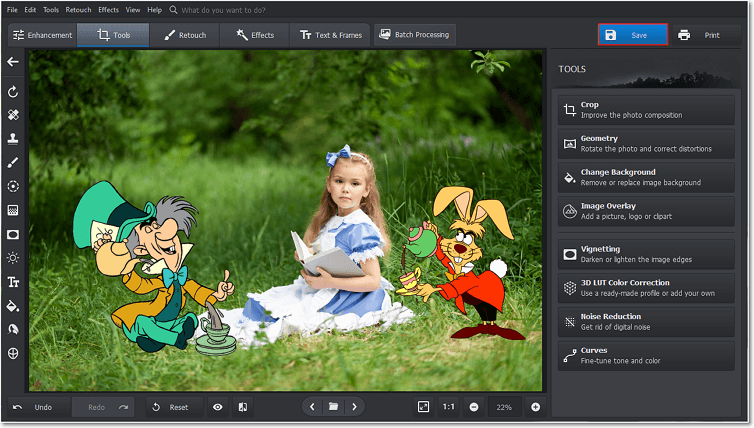Viewport: 754px width, 428px height.
Task: Zoom in with the plus button
Action: [535, 407]
